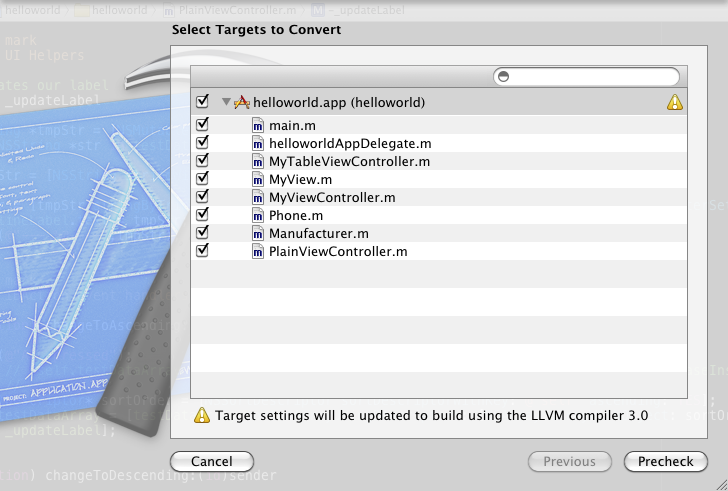Uncheck the MyViewController.m checkbox
The image size is (728, 491).
[202, 196]
